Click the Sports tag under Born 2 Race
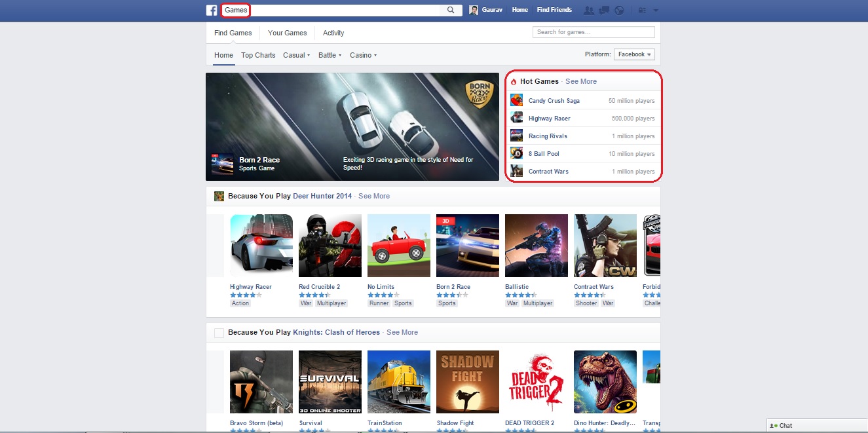Viewport: 868px width, 433px height. (x=447, y=303)
